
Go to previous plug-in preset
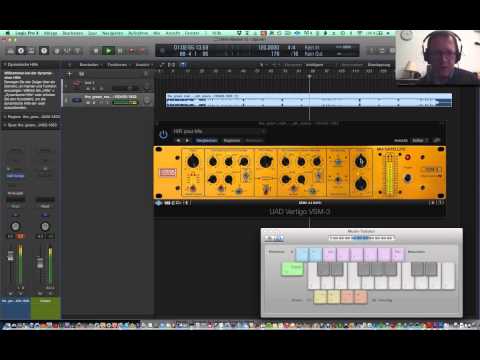pos(178,140)
